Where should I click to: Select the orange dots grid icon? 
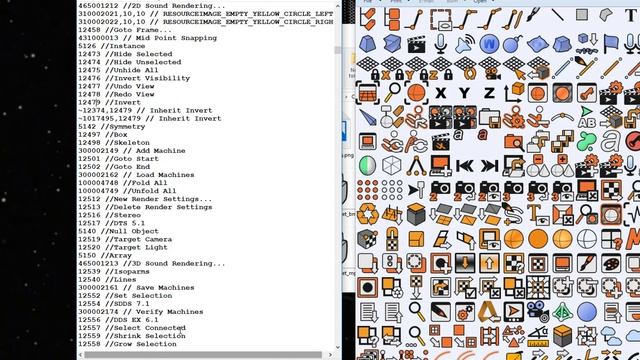(367, 190)
